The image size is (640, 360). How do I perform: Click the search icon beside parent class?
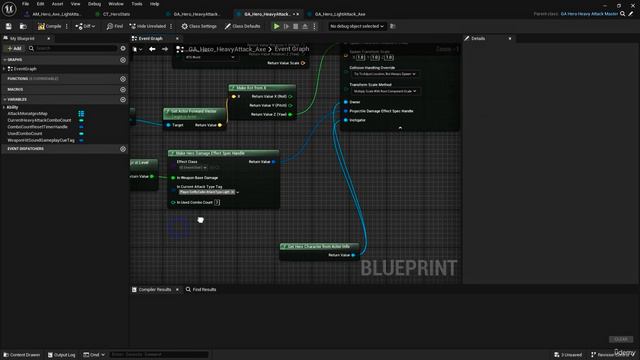(x=622, y=14)
